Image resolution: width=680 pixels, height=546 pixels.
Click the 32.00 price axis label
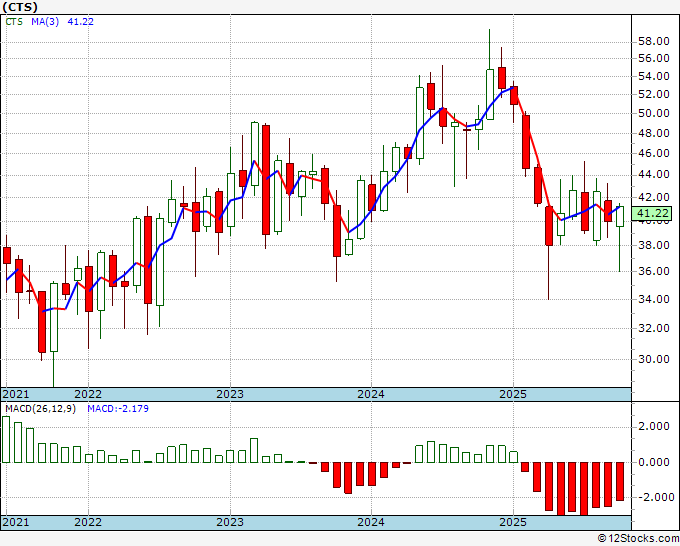[654, 328]
